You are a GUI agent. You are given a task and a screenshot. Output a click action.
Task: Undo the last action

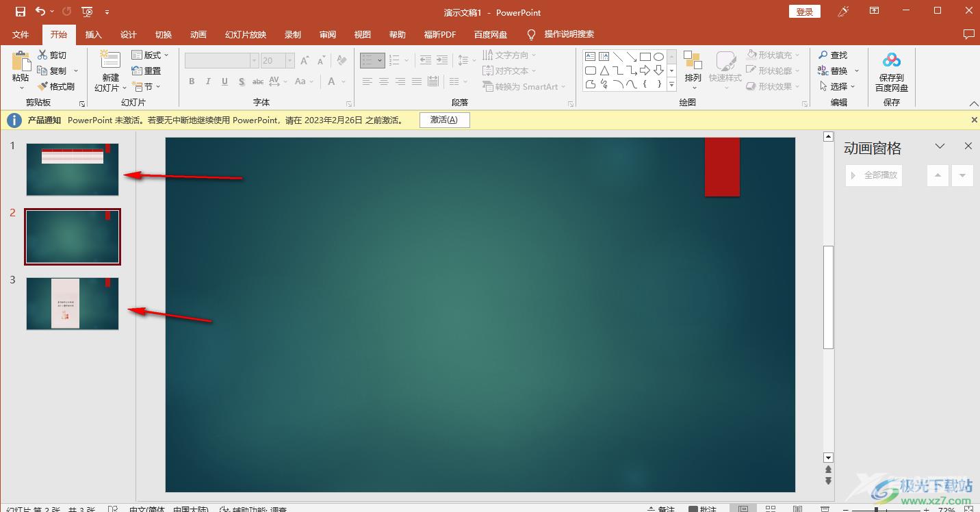click(x=40, y=12)
